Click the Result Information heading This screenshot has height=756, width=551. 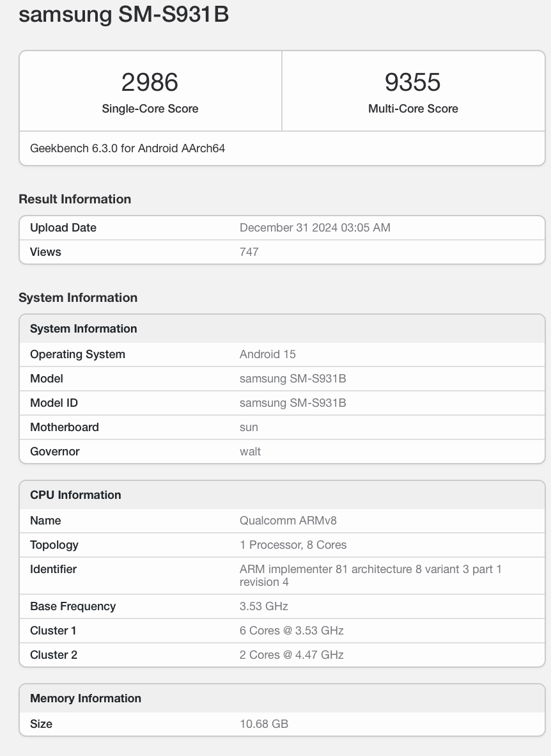[x=75, y=199]
